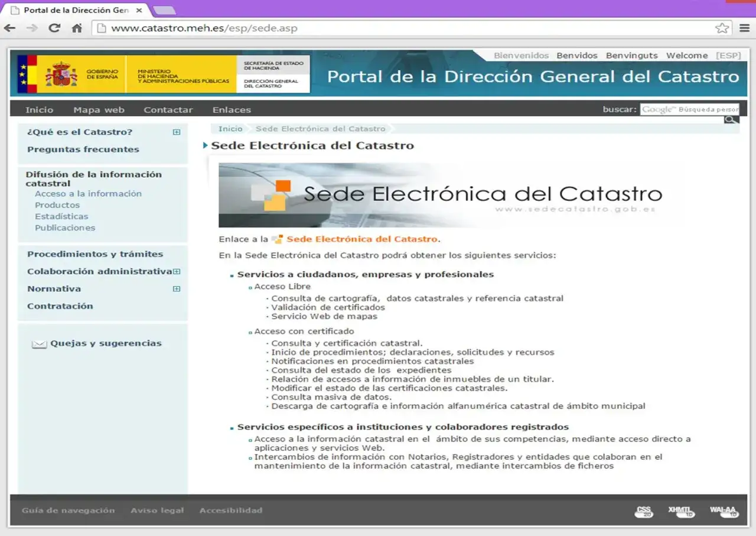Switch language to Benvidos

(x=577, y=56)
